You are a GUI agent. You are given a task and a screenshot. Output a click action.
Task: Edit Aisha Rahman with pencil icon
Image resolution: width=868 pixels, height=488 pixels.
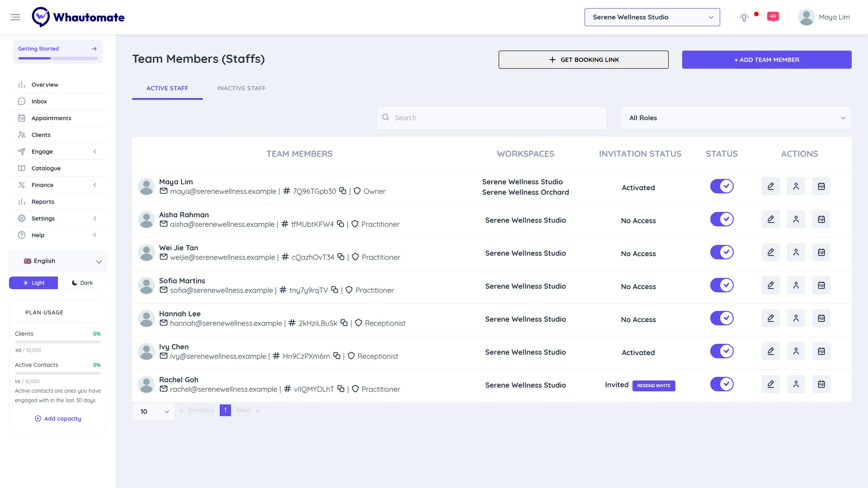click(x=771, y=219)
